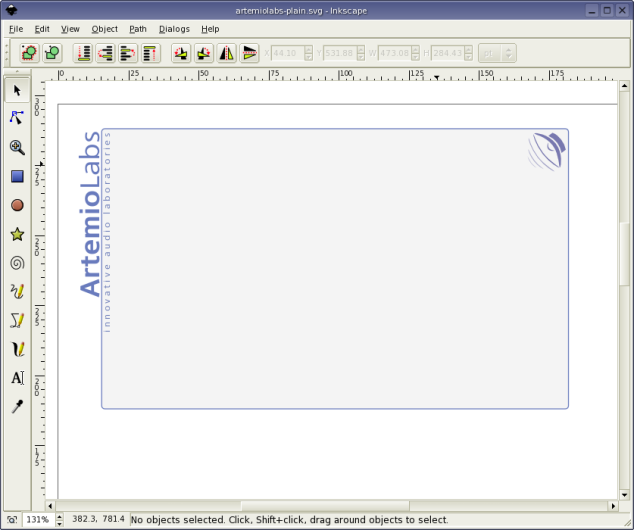Select the Star tool
Image resolution: width=634 pixels, height=530 pixels.
[17, 234]
